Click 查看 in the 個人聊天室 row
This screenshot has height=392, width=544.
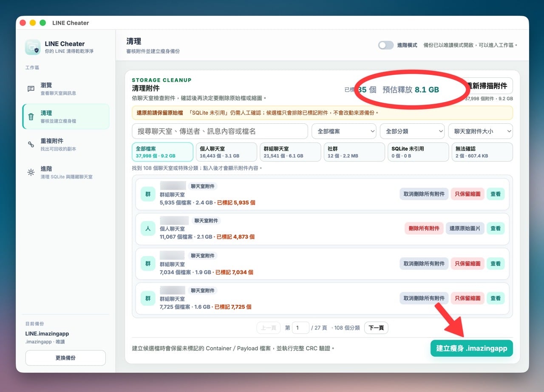pos(496,228)
